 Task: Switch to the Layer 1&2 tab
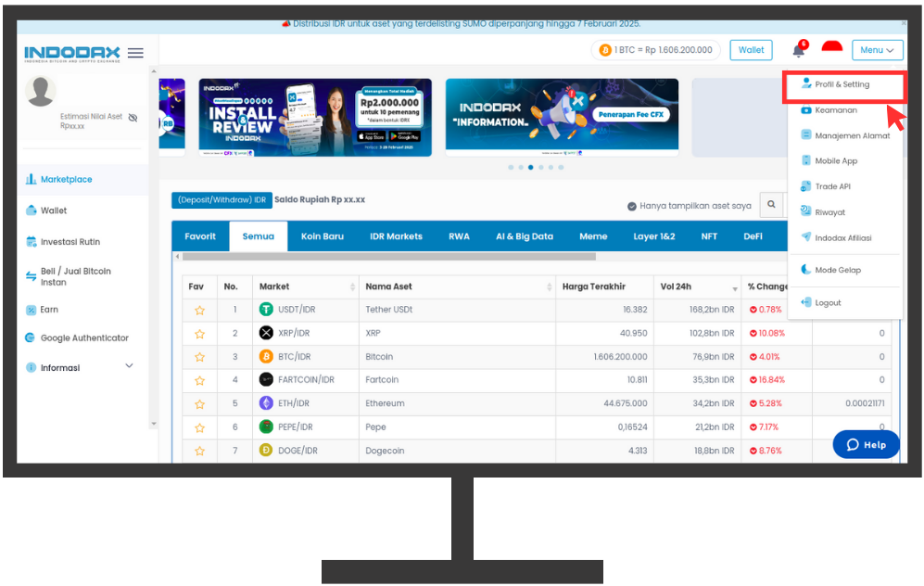(654, 236)
